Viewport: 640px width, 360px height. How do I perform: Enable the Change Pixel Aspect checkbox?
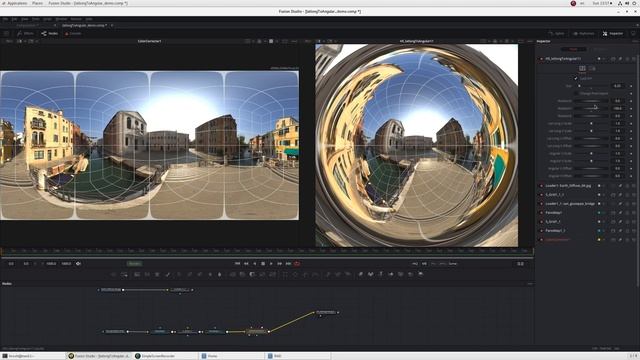coord(576,93)
